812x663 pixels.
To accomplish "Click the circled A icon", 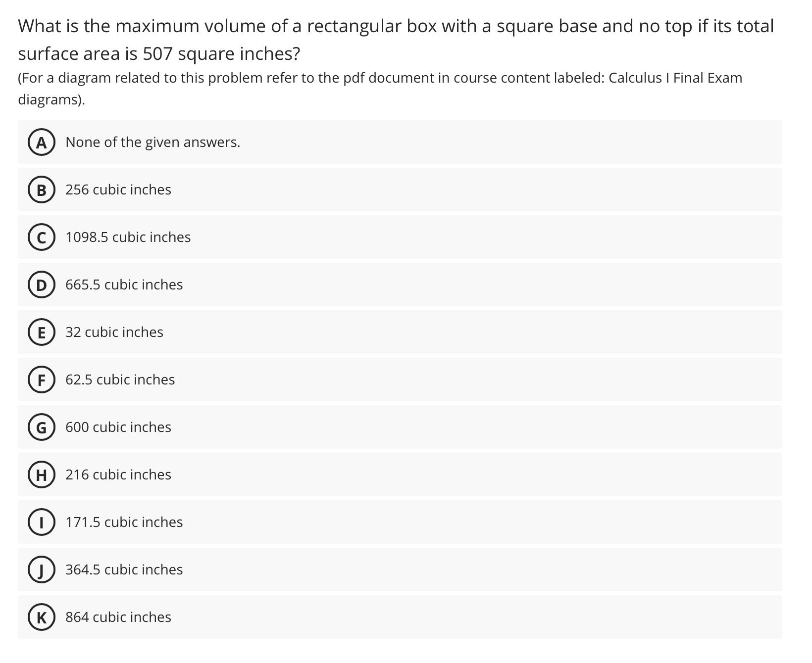I will (41, 142).
